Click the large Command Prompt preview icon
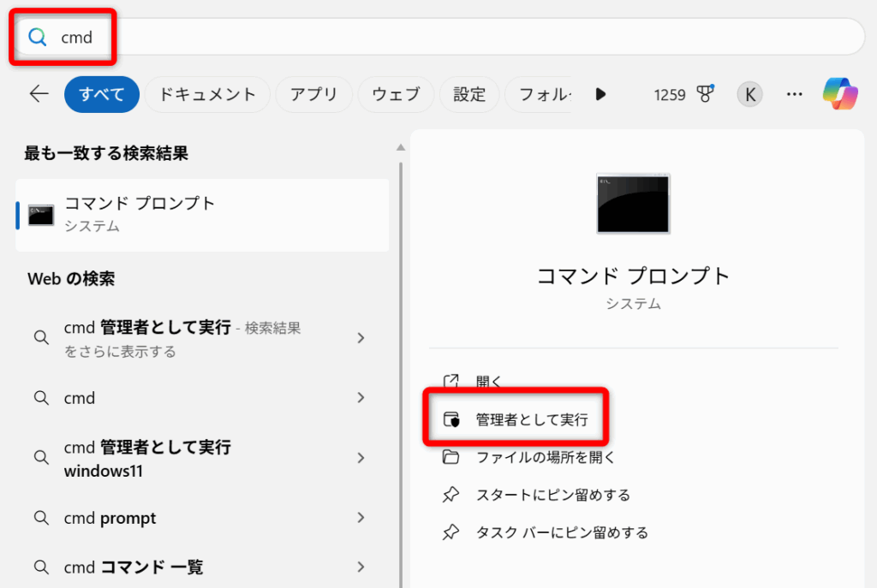877x588 pixels. [x=633, y=204]
